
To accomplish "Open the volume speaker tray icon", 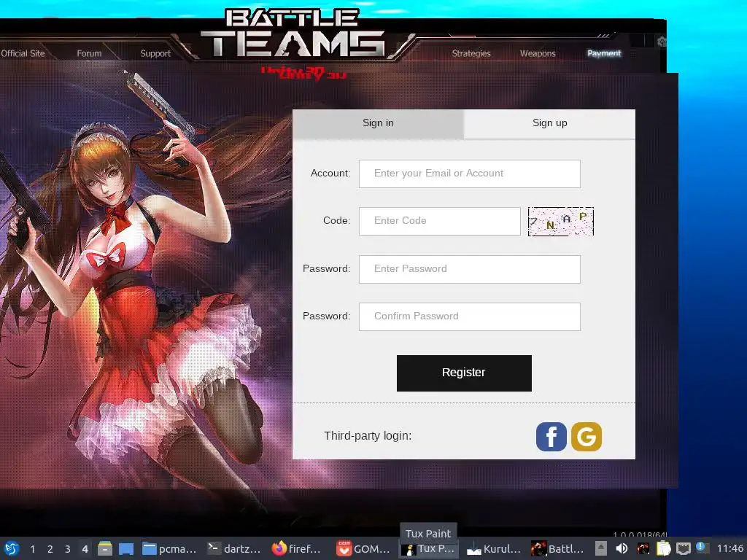I will [x=622, y=549].
